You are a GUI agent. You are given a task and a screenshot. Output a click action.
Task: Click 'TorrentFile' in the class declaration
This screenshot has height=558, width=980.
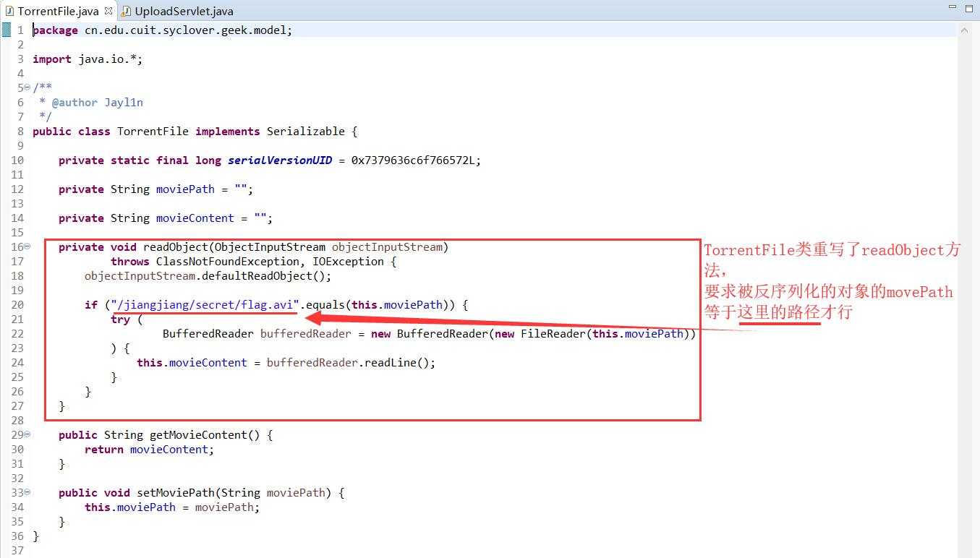tap(153, 131)
